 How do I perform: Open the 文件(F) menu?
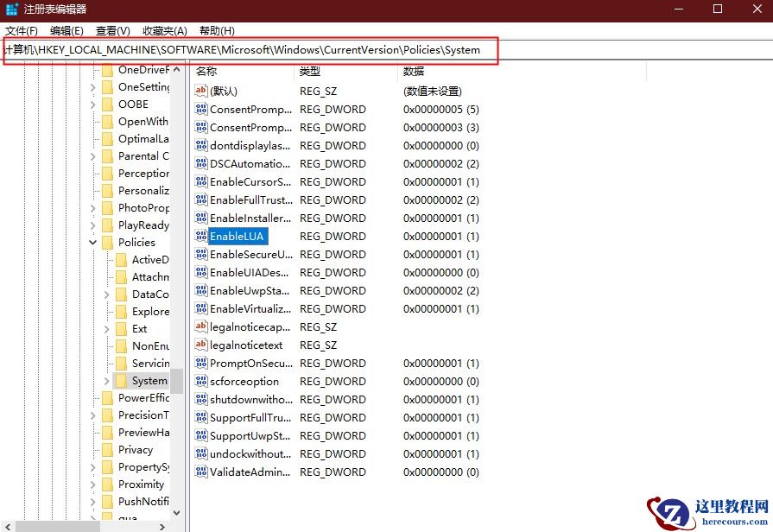click(22, 30)
